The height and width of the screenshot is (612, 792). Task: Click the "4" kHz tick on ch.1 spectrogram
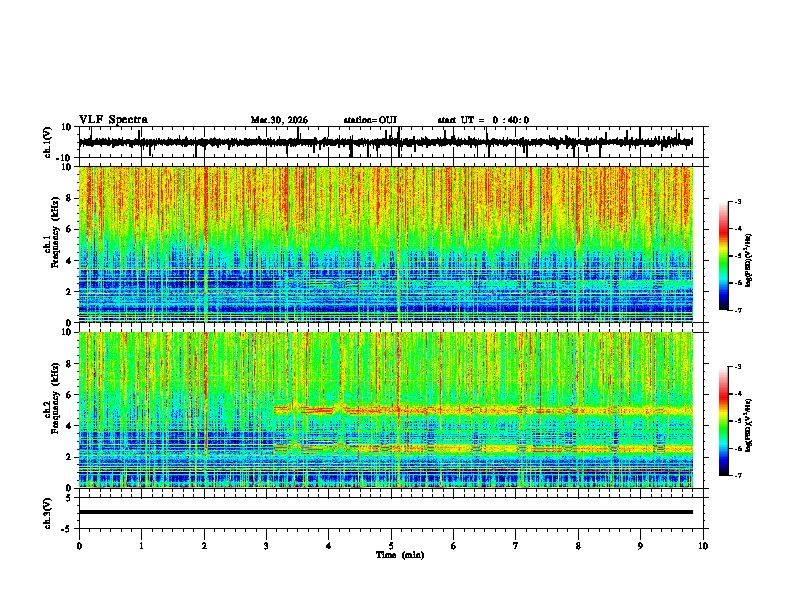click(x=69, y=261)
